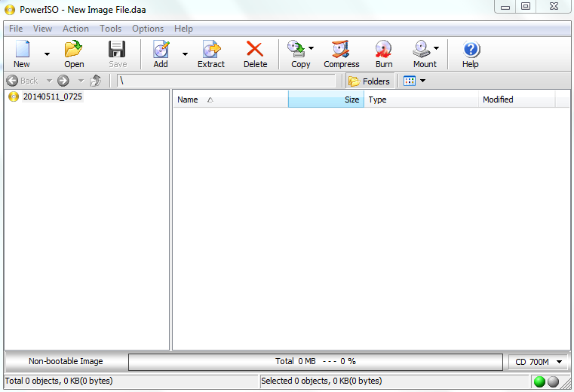The image size is (574, 392).
Task: Click the view mode grid icon
Action: [410, 81]
